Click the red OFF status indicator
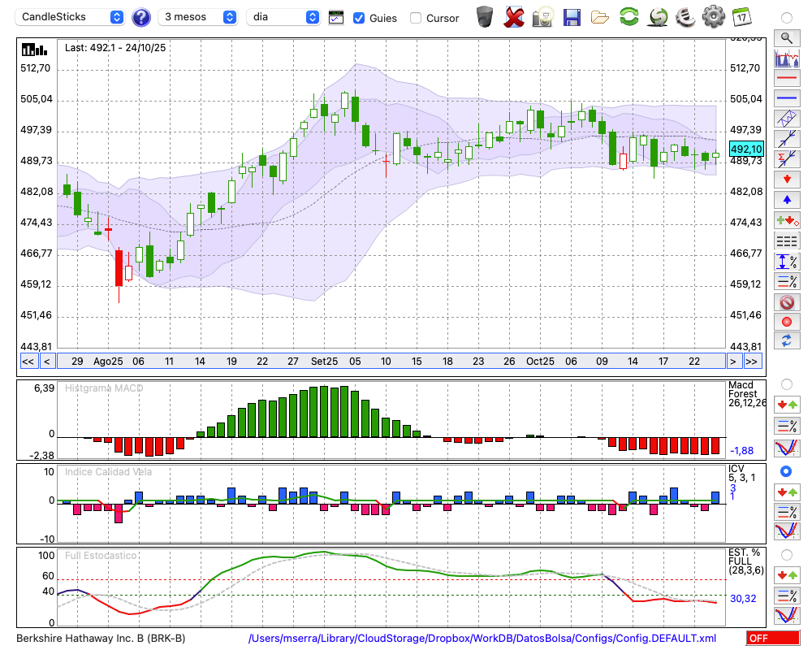 coord(772,639)
